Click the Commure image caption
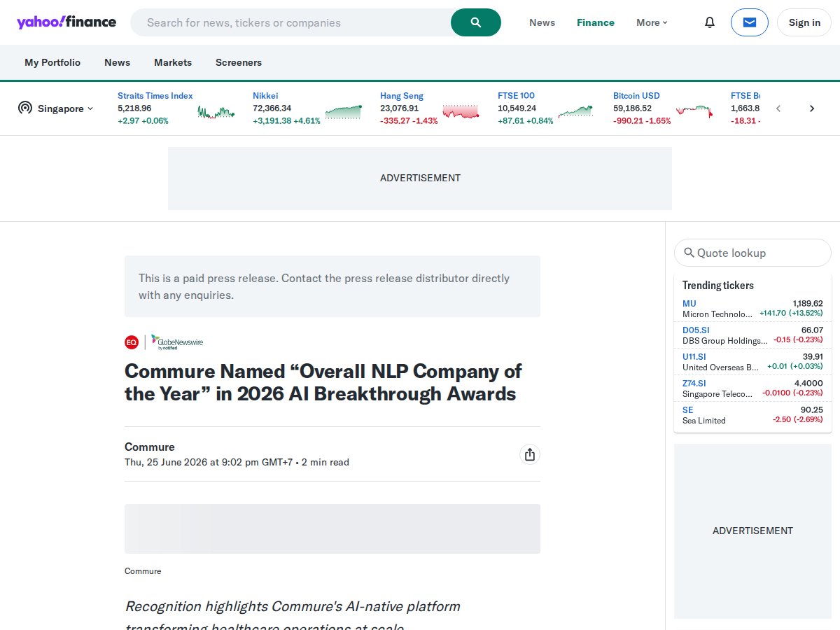840x630 pixels. point(143,571)
